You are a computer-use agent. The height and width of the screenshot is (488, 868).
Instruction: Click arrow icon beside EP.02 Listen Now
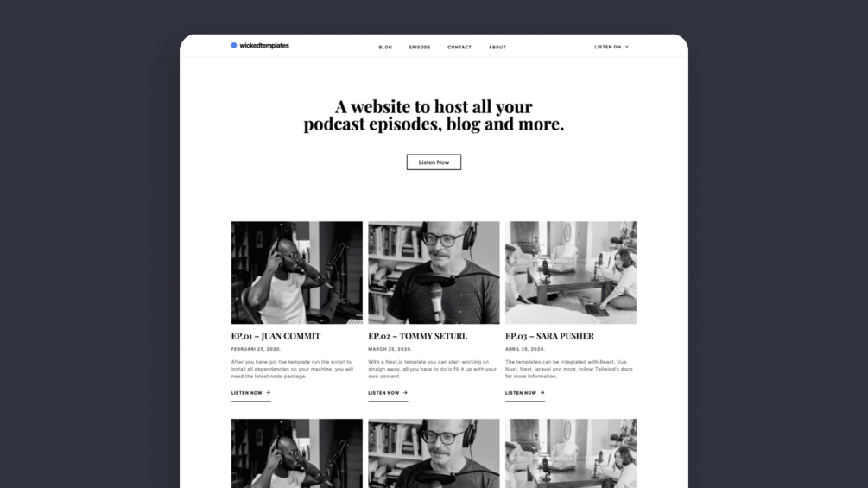point(405,393)
